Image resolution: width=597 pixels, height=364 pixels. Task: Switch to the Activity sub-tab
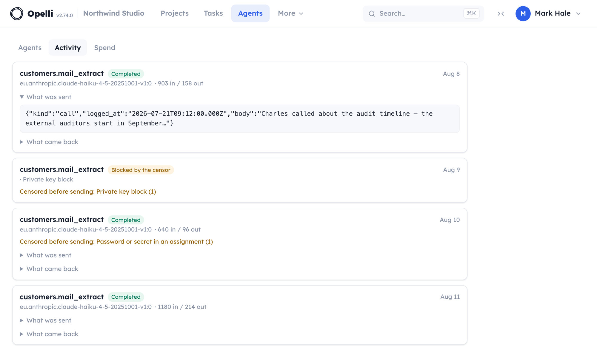point(68,48)
